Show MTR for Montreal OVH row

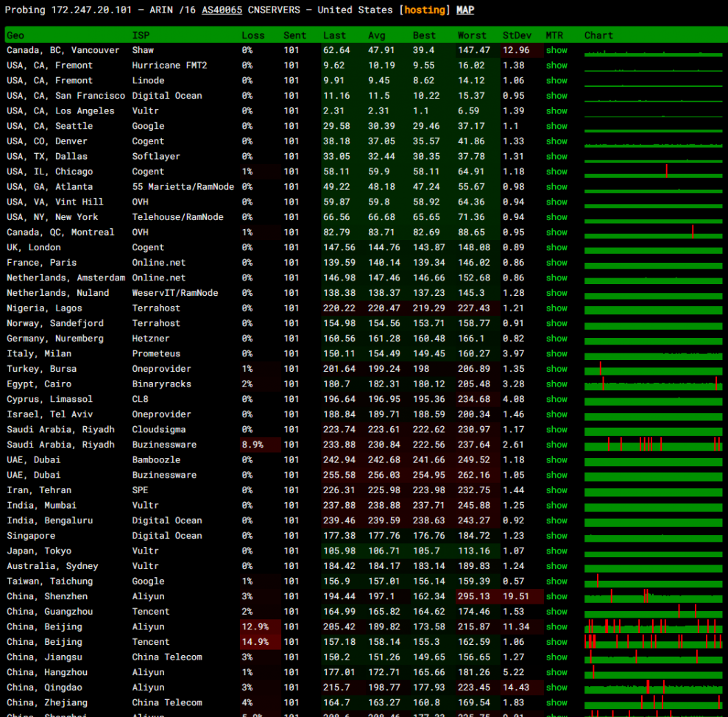pos(556,232)
